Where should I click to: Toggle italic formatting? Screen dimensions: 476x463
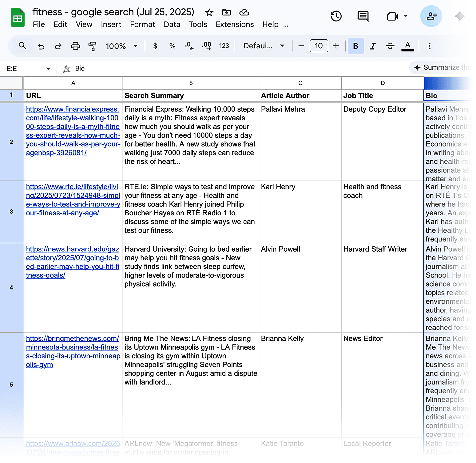click(372, 46)
